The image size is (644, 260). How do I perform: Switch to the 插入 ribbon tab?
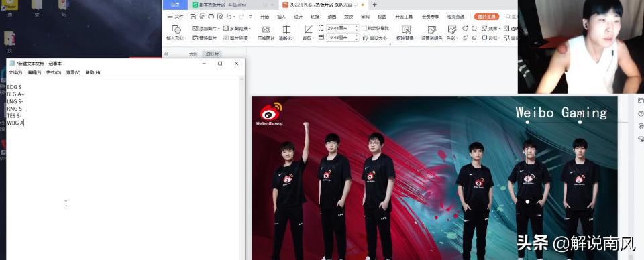281,17
